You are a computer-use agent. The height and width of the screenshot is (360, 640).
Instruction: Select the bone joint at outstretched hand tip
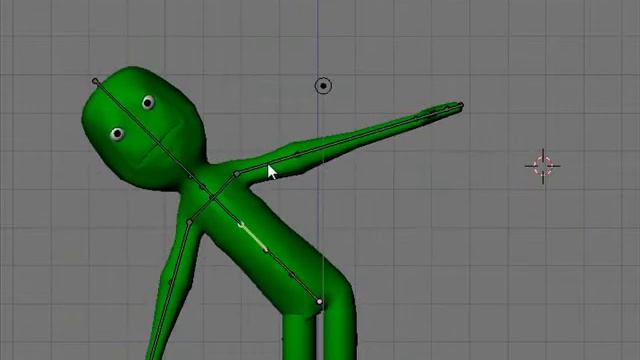coord(461,106)
